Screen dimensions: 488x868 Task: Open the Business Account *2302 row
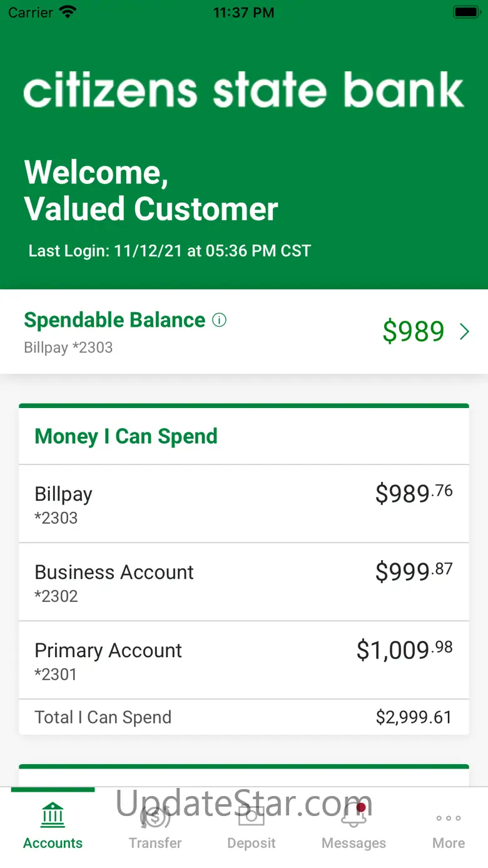244,582
